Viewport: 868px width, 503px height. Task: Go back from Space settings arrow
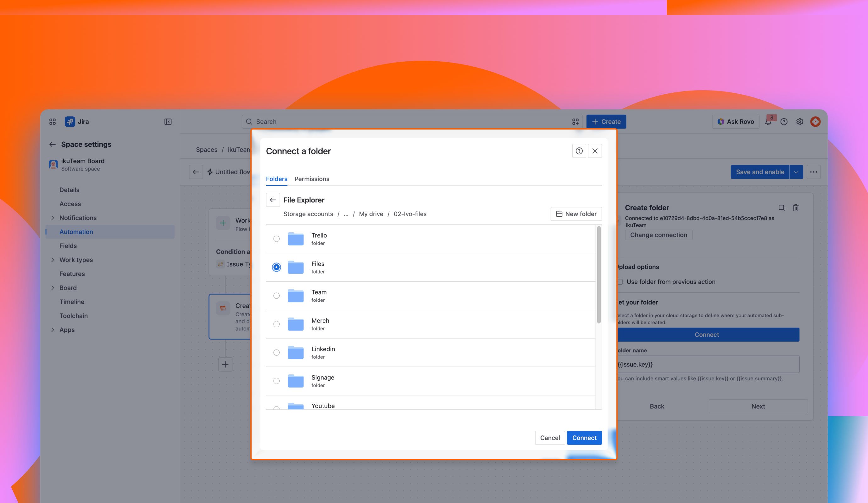coord(52,144)
